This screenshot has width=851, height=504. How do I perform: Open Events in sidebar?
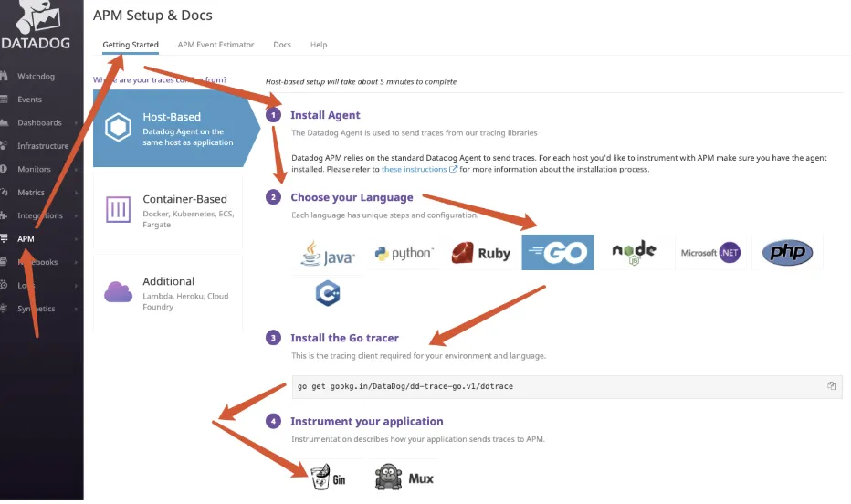click(29, 100)
